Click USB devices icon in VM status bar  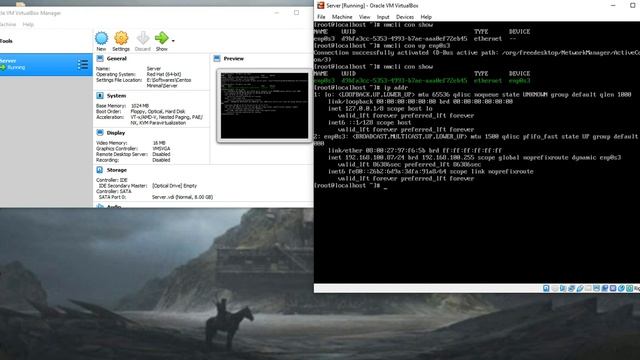point(580,289)
